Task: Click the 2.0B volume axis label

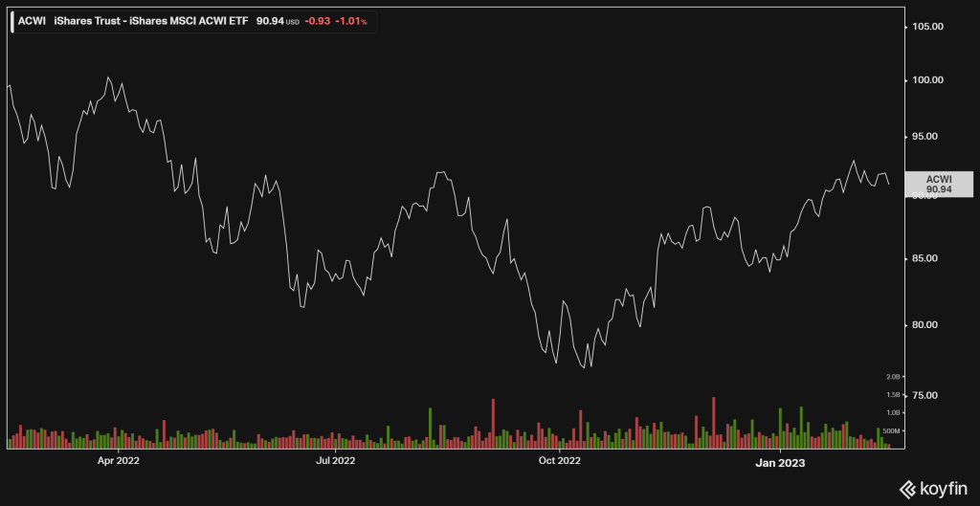Action: (x=892, y=377)
